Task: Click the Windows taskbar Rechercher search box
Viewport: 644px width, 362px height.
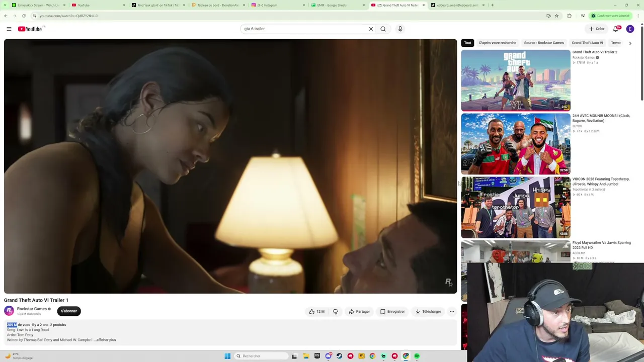Action: (x=262, y=356)
